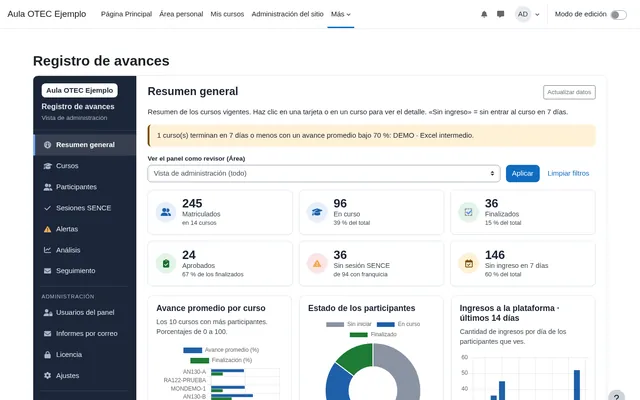Image resolution: width=640 pixels, height=400 pixels.
Task: Click the Ajustes gear icon
Action: (47, 376)
